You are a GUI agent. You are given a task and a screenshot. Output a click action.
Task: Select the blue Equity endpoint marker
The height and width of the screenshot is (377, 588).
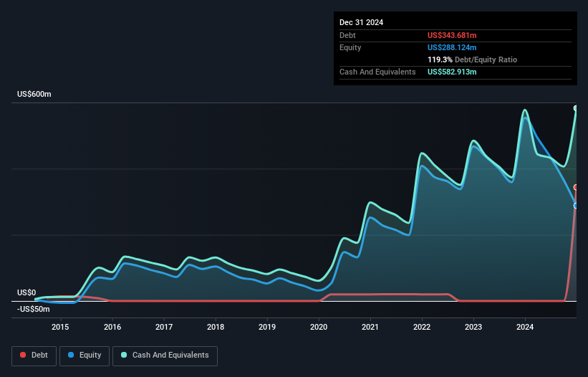click(x=576, y=206)
